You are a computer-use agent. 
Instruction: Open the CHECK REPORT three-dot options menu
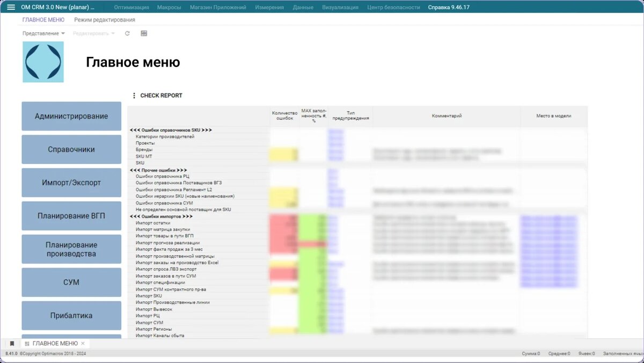point(134,95)
